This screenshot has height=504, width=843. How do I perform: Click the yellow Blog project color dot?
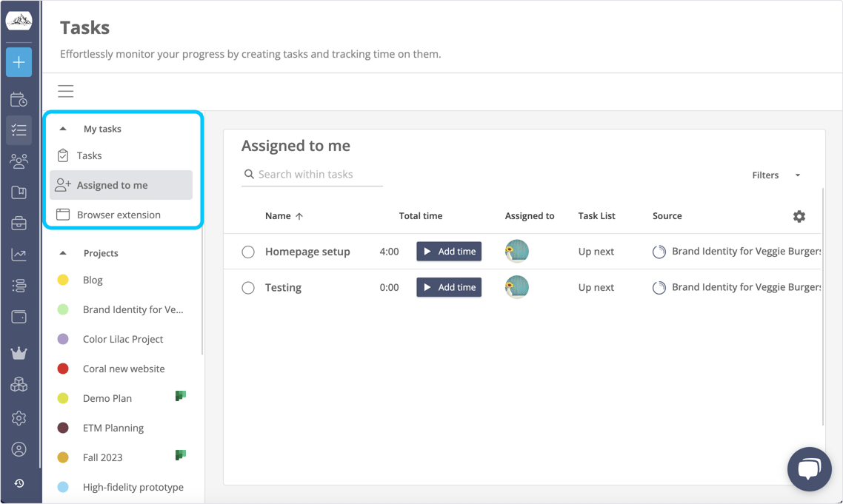click(64, 280)
